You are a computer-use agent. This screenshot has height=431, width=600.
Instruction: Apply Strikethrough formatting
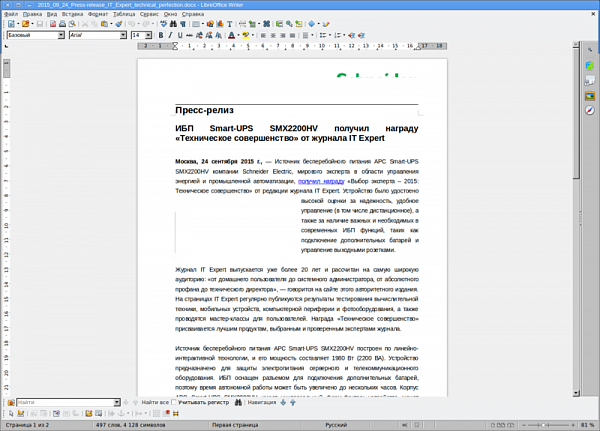coord(189,35)
